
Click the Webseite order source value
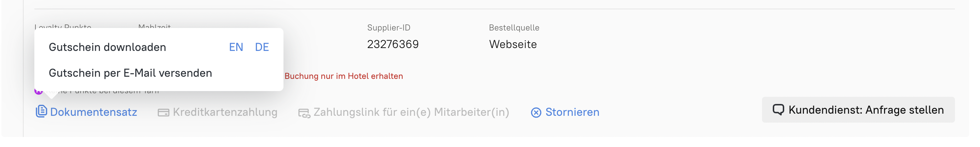(x=513, y=44)
